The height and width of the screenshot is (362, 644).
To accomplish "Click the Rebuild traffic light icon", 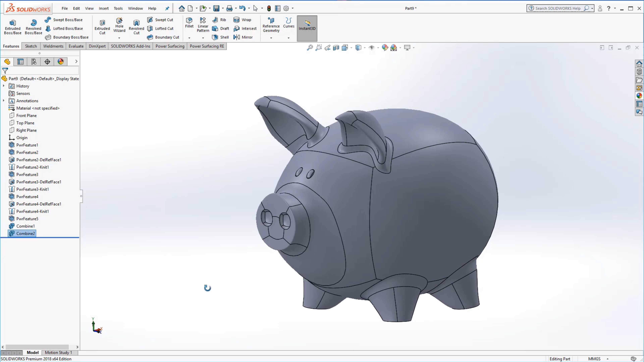I will point(269,8).
